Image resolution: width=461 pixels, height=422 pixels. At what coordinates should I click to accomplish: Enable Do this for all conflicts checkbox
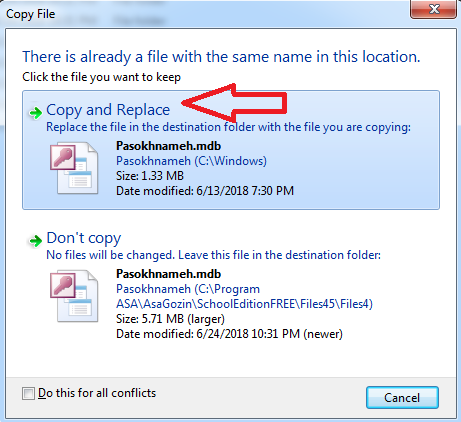(28, 393)
